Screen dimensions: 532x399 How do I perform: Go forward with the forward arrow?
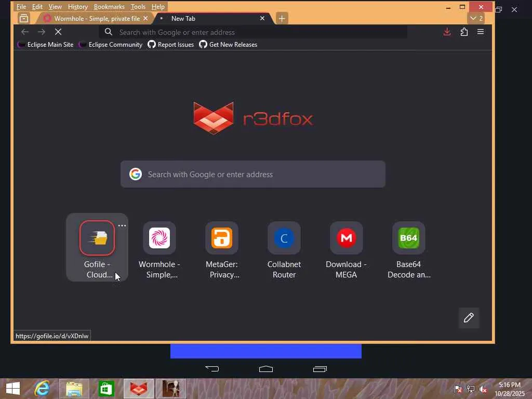42,32
